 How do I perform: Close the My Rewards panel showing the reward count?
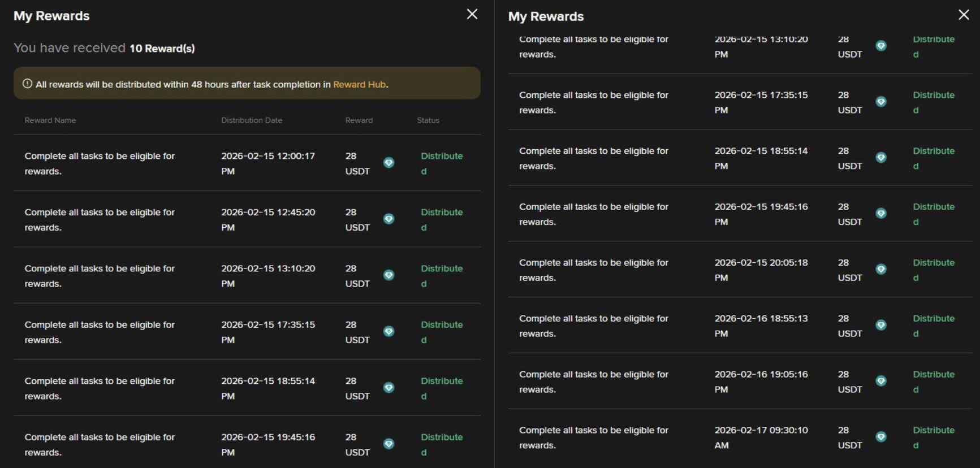pyautogui.click(x=472, y=14)
